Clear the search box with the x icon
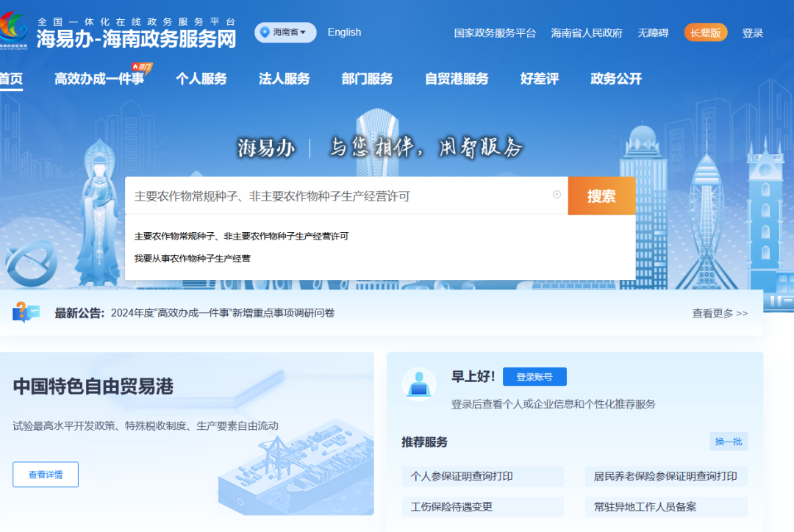794x532 pixels. [557, 195]
